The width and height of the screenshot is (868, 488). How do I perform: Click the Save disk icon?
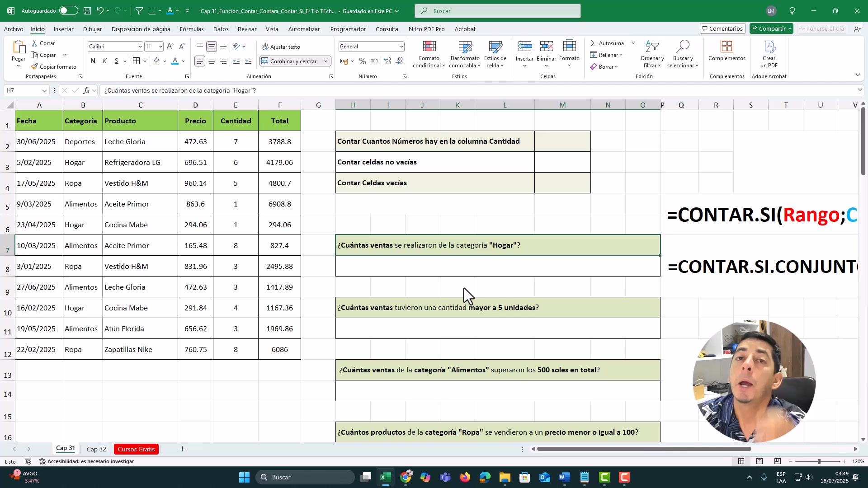[87, 11]
